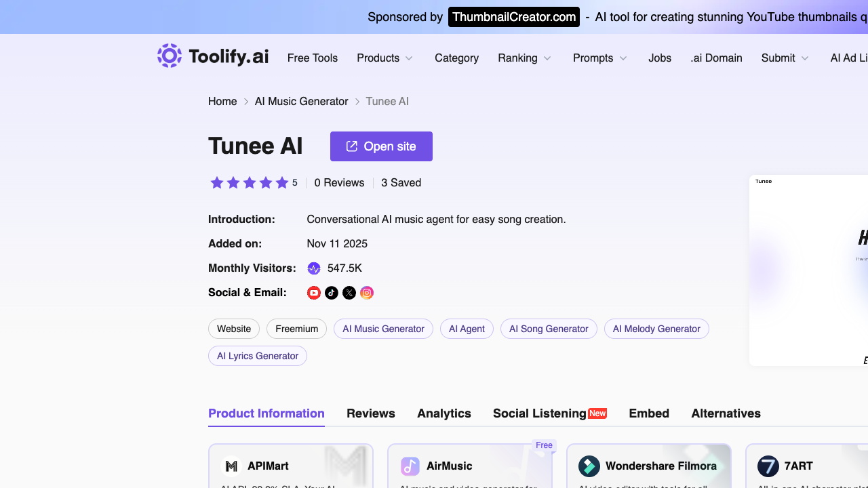
Task: Click the monthly visitors analytics icon
Action: tap(314, 268)
